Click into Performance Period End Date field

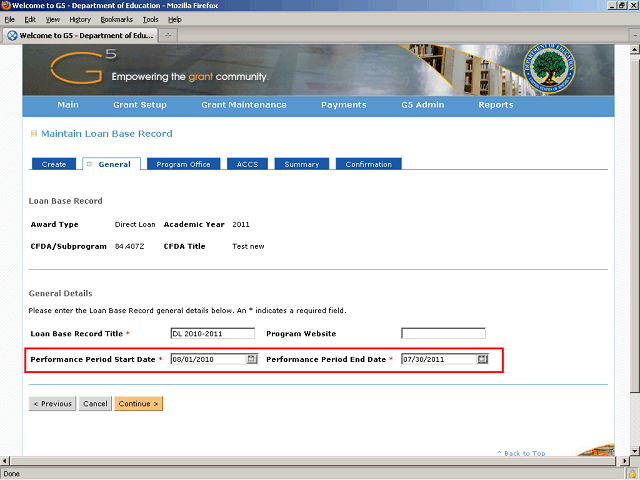click(439, 359)
